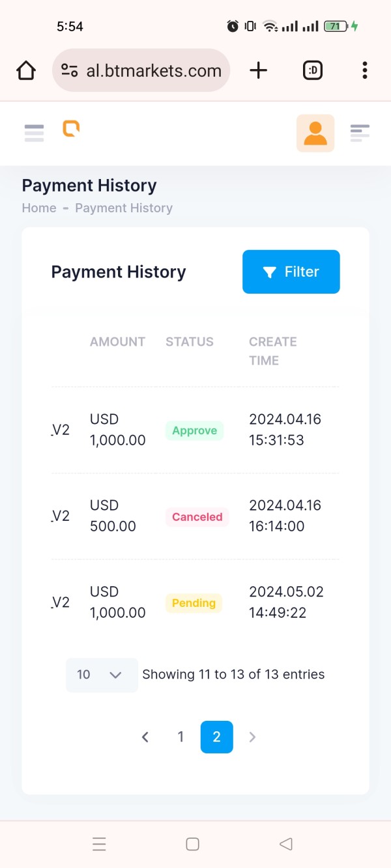Open the user profile avatar
Screen dimensions: 391x868
click(x=315, y=133)
